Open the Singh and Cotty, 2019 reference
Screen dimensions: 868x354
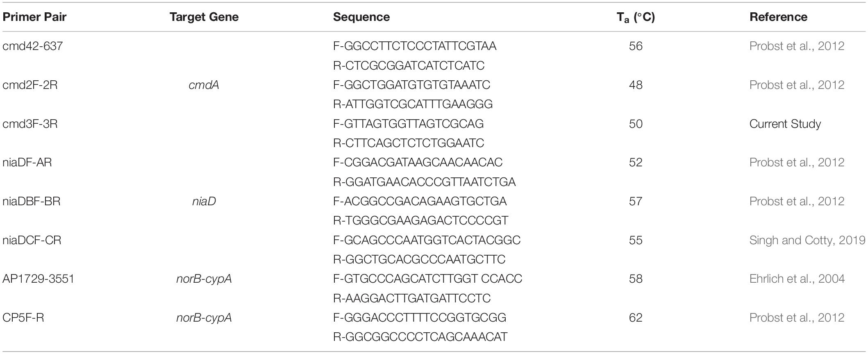click(807, 240)
